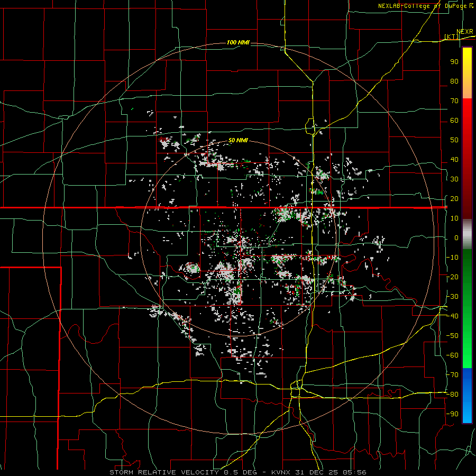This screenshot has height=476, width=476.
Task: Click the positive 70 knot scale value
Action: [454, 101]
